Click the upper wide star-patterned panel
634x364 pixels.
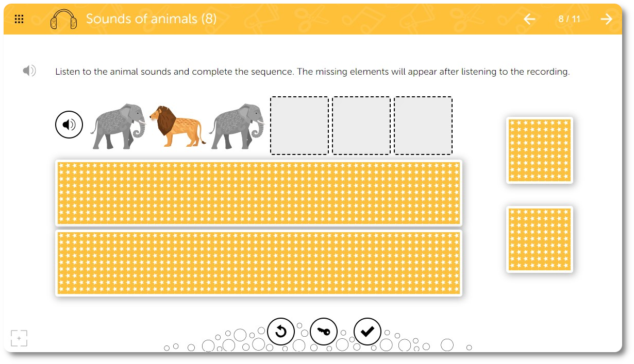tap(259, 193)
